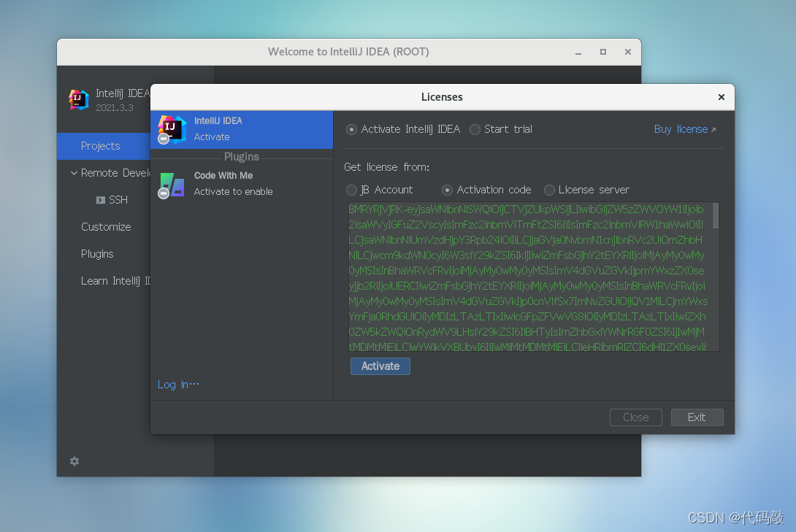796x532 pixels.
Task: Select the Start trial radio button
Action: pyautogui.click(x=475, y=129)
